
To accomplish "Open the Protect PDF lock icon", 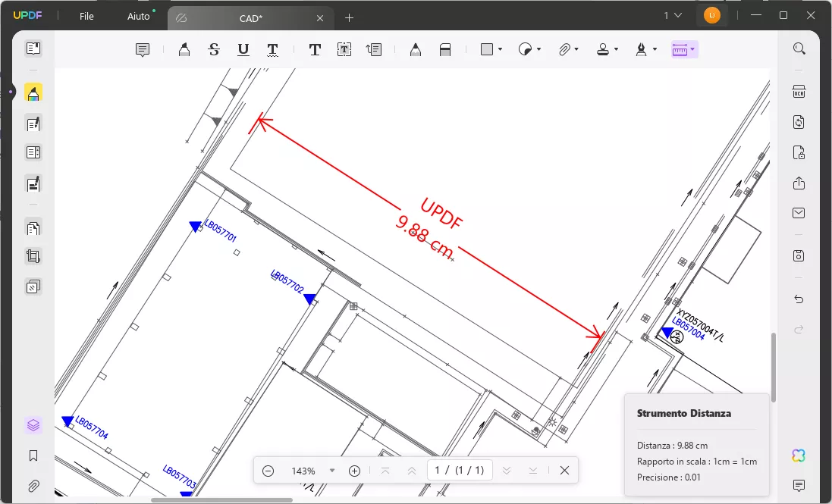I will coord(799,152).
